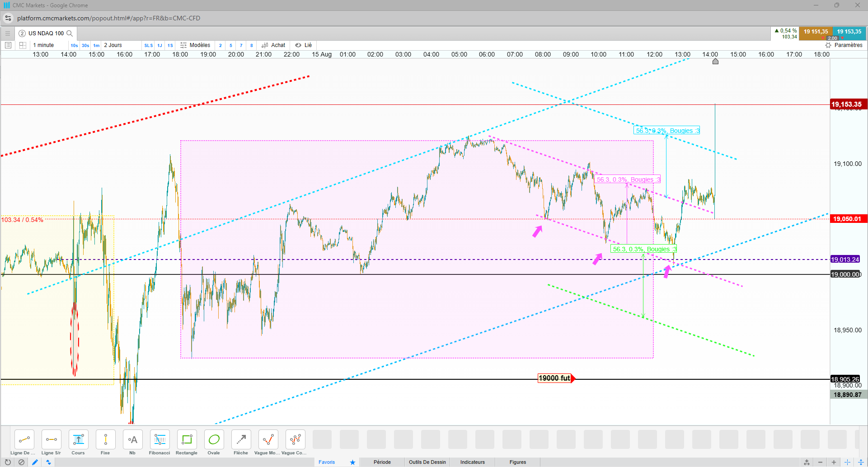The image size is (868, 467).
Task: Select the Fibonacci drawing tool
Action: click(x=160, y=443)
